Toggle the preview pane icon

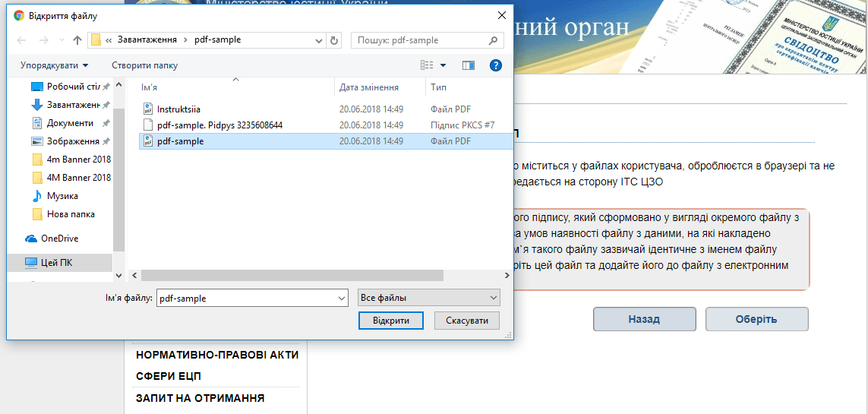pos(468,65)
